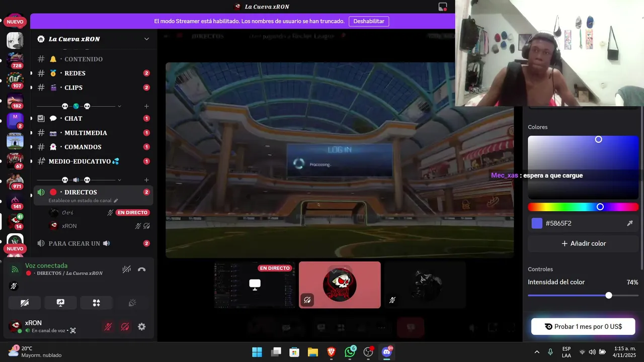Open server with 107 notifications
Screen dimensions: 644x362
(x=15, y=80)
